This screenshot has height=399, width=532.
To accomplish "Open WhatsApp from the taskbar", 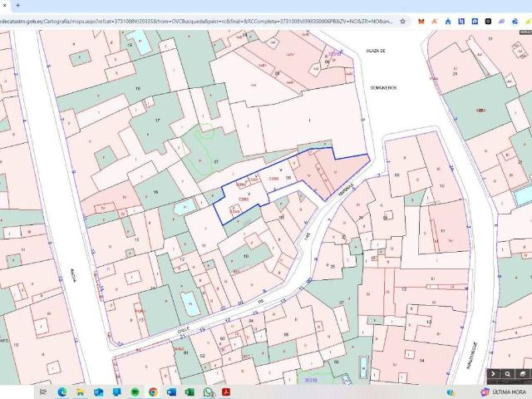I will [208, 392].
